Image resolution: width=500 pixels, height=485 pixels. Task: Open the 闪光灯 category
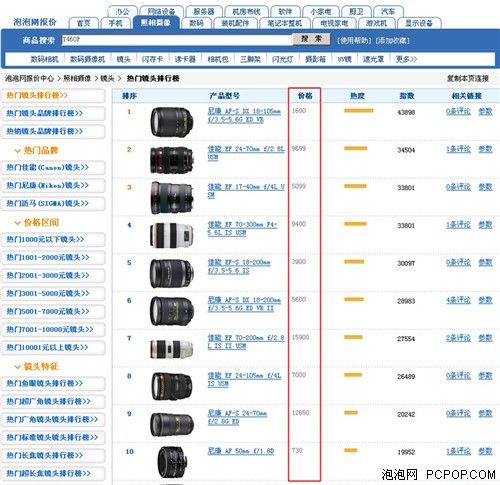tap(283, 59)
